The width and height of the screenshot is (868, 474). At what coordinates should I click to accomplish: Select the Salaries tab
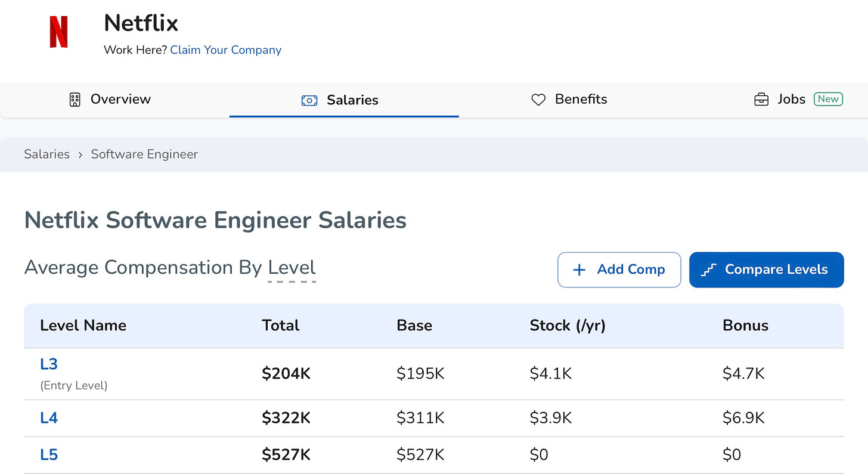click(x=352, y=100)
